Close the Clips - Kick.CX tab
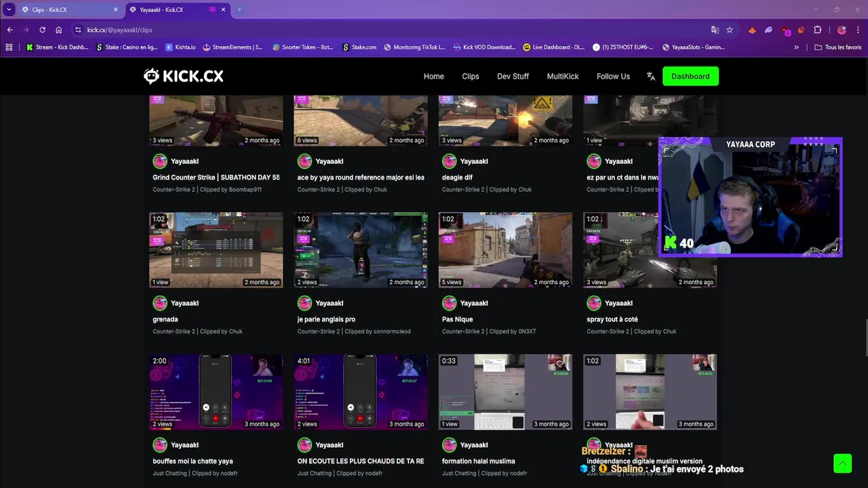The width and height of the screenshot is (868, 488). tap(115, 9)
